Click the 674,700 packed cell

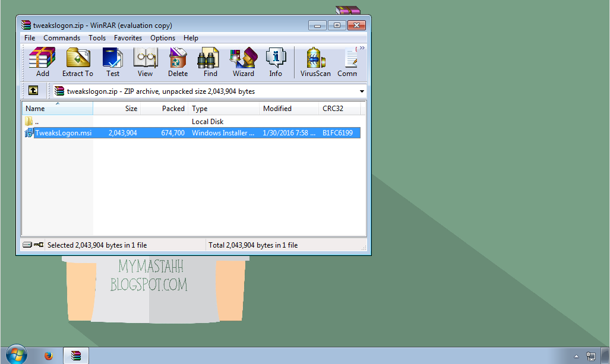173,133
